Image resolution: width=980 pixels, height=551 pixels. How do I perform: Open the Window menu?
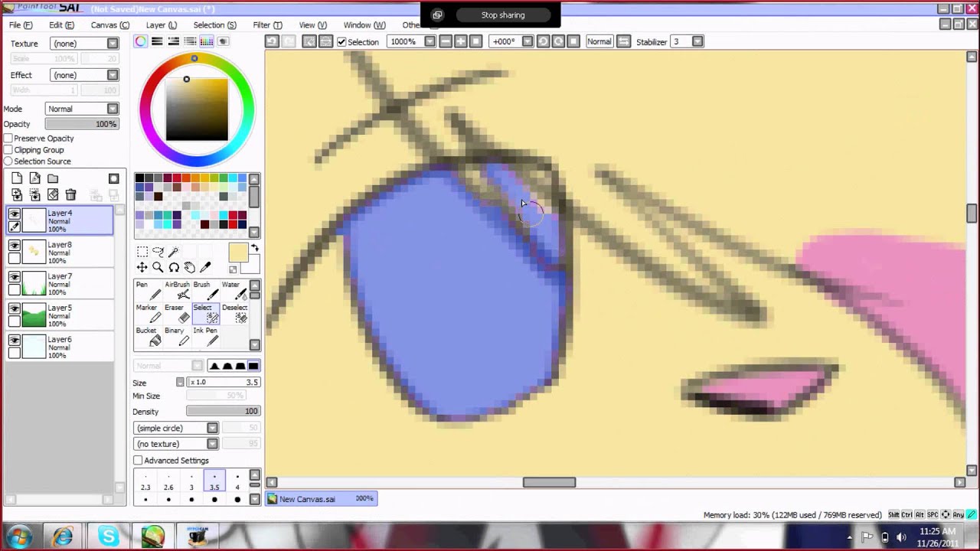click(x=364, y=25)
